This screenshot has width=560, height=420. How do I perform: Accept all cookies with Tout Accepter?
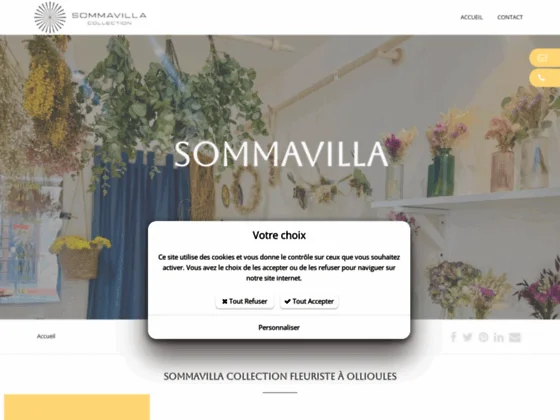point(309,301)
